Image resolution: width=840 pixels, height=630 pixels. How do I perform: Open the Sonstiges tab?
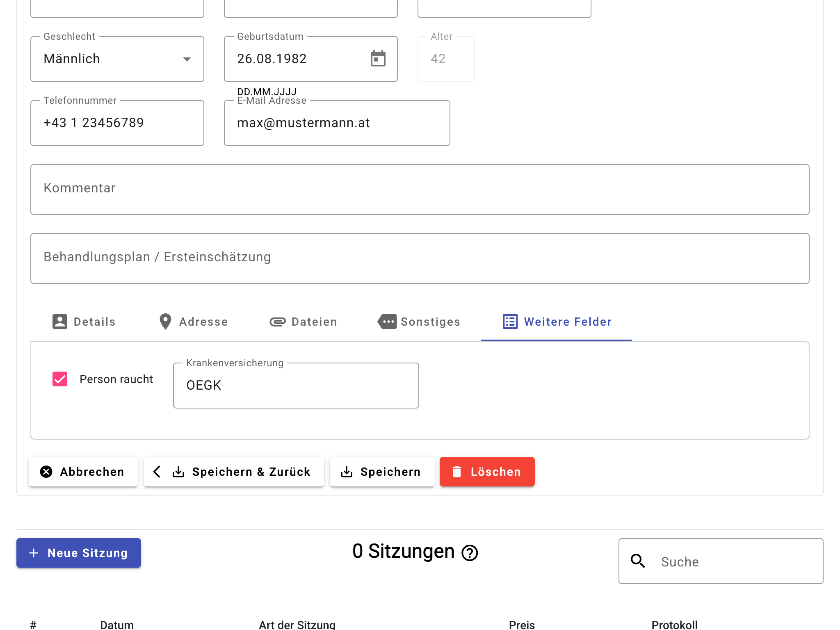419,322
